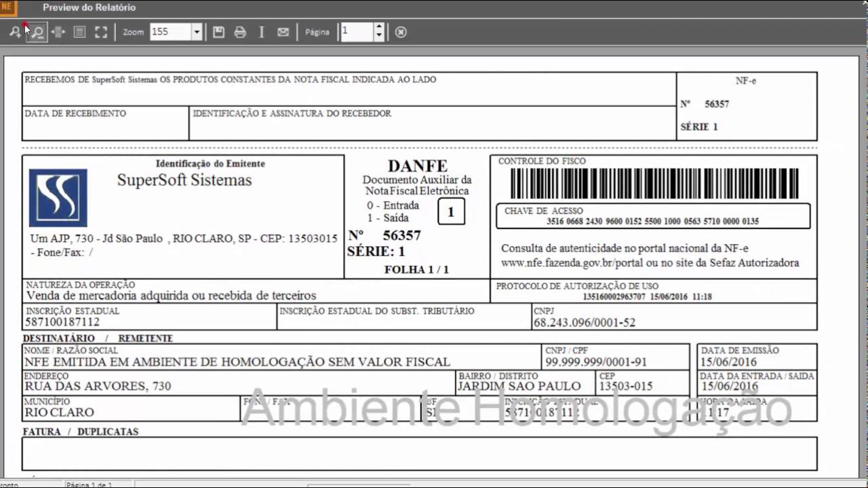Image resolution: width=868 pixels, height=488 pixels.
Task: Click the boxed '1' operation type indicator
Action: (451, 212)
